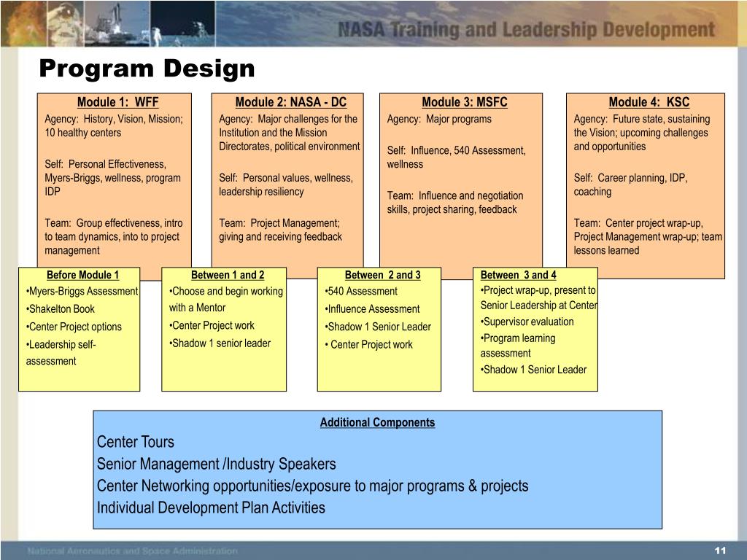Click "Team: Group effectiveness" paragraph in Module 1
The image size is (747, 560).
pyautogui.click(x=114, y=237)
